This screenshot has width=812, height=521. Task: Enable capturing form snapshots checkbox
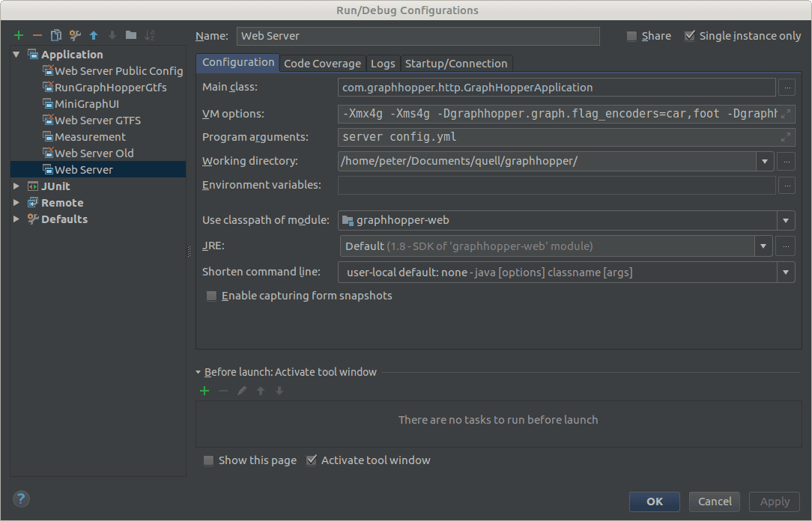tap(211, 296)
